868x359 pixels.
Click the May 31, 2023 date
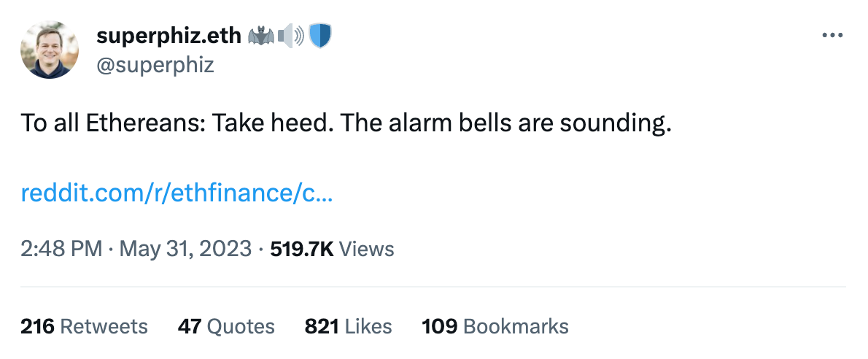coord(185,249)
